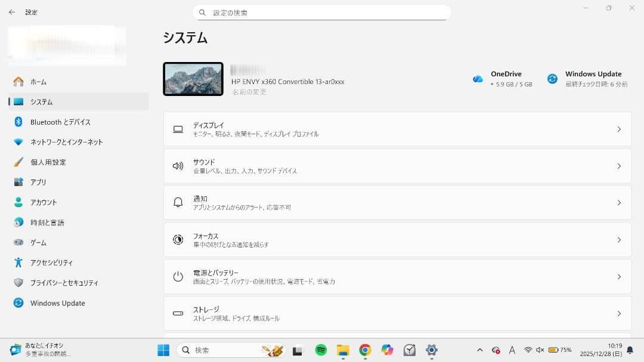
Task: Click the 設定の検索 search field
Action: click(322, 12)
